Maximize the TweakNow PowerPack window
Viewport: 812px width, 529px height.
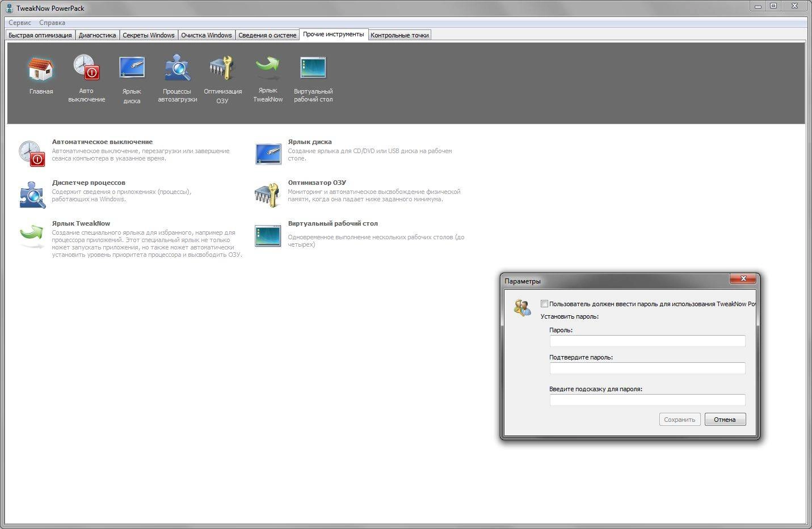[x=773, y=6]
